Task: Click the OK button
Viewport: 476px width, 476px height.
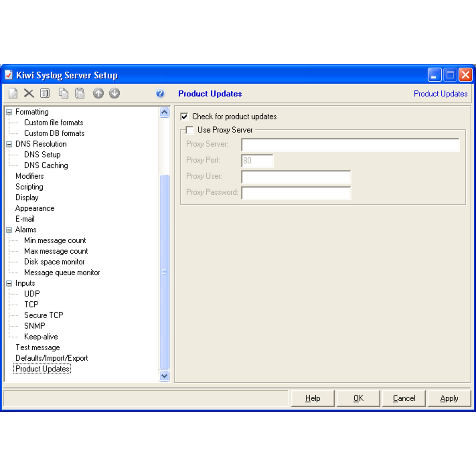Action: point(358,398)
